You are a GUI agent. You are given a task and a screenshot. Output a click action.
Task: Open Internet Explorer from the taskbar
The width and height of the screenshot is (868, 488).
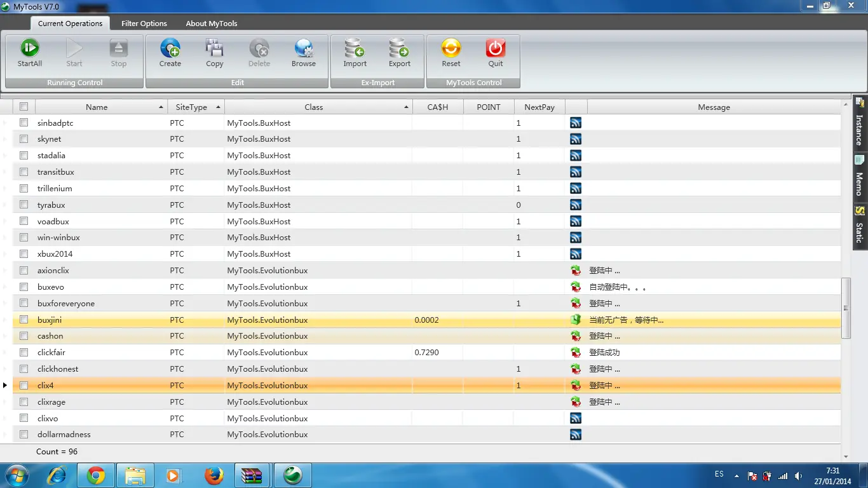[x=57, y=475]
